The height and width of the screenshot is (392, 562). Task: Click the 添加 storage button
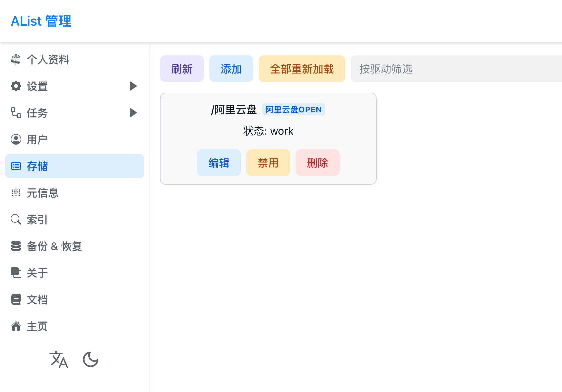click(x=231, y=69)
